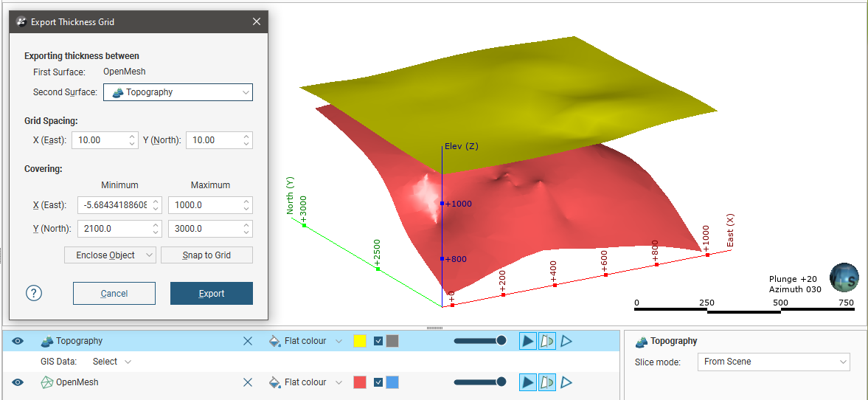Click OpenMesh's outlined triangle back-face button
Image resolution: width=868 pixels, height=400 pixels.
[x=566, y=382]
